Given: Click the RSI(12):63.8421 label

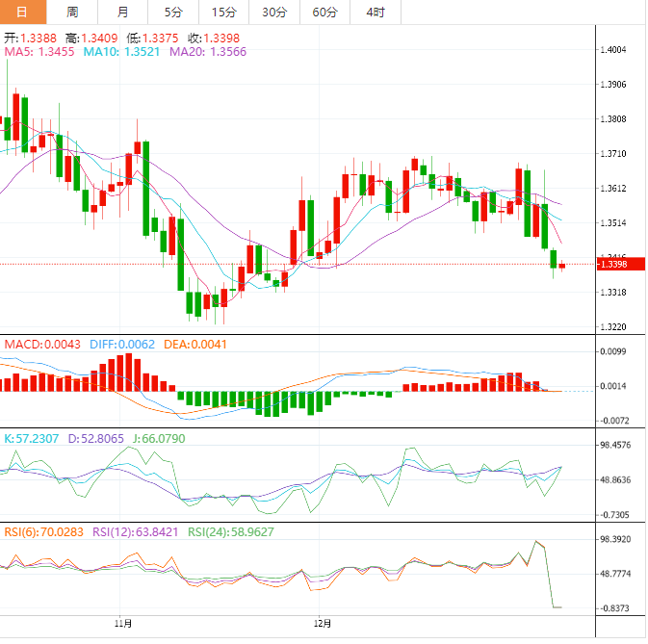Looking at the screenshot, I should click(136, 532).
